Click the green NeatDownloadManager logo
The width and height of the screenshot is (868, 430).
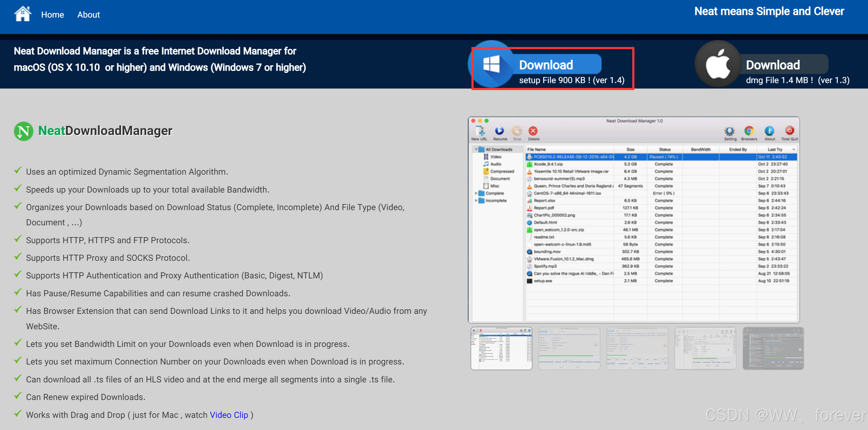pyautogui.click(x=23, y=131)
